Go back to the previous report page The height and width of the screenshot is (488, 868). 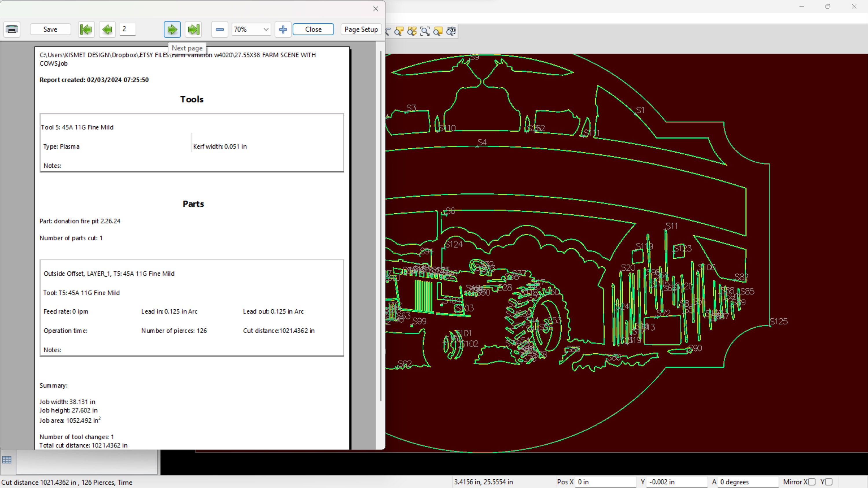[x=107, y=29]
